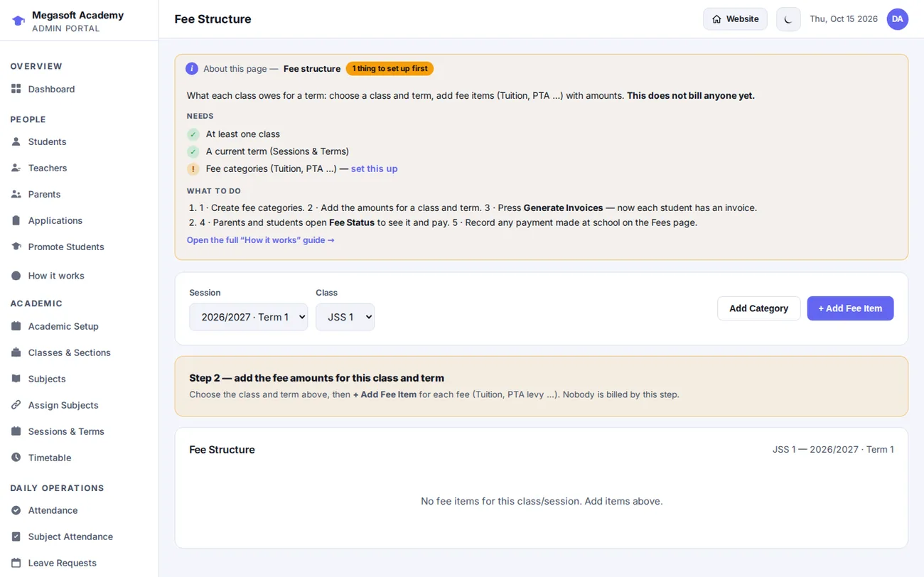Click the Add Category button
The image size is (924, 577).
click(x=758, y=308)
